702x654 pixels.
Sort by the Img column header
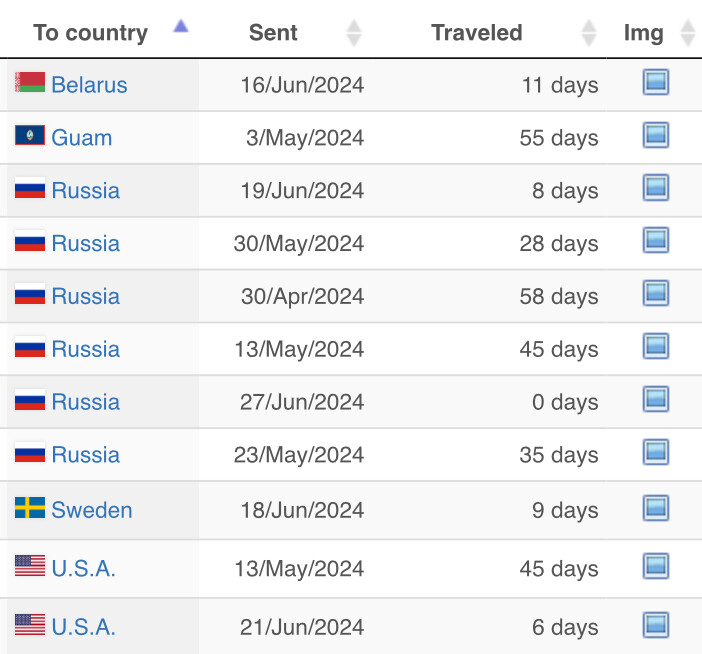point(643,32)
